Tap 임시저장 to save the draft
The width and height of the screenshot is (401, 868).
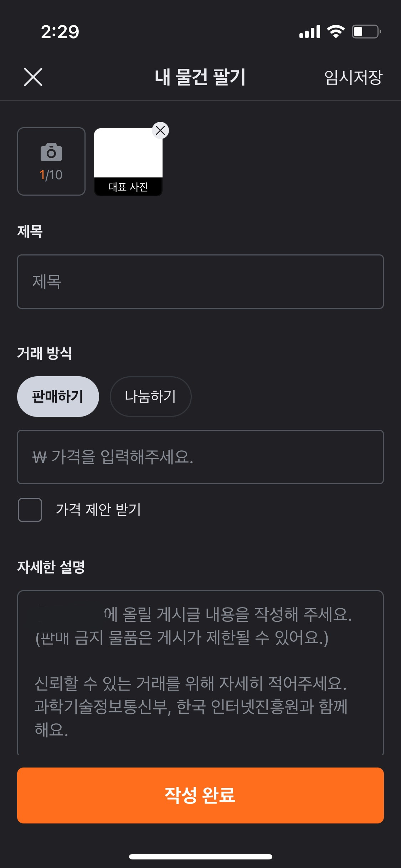coord(353,77)
